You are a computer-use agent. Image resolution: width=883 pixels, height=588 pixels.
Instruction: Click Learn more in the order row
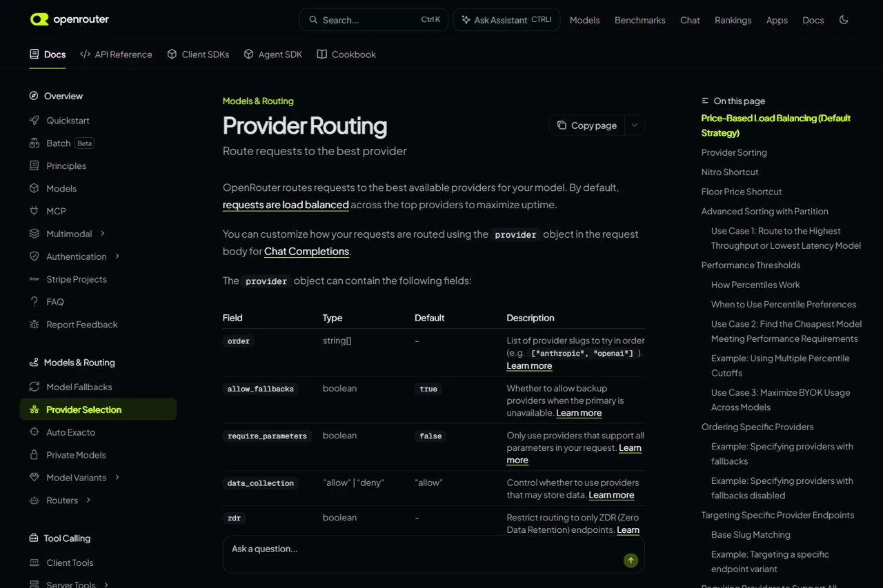(x=529, y=366)
